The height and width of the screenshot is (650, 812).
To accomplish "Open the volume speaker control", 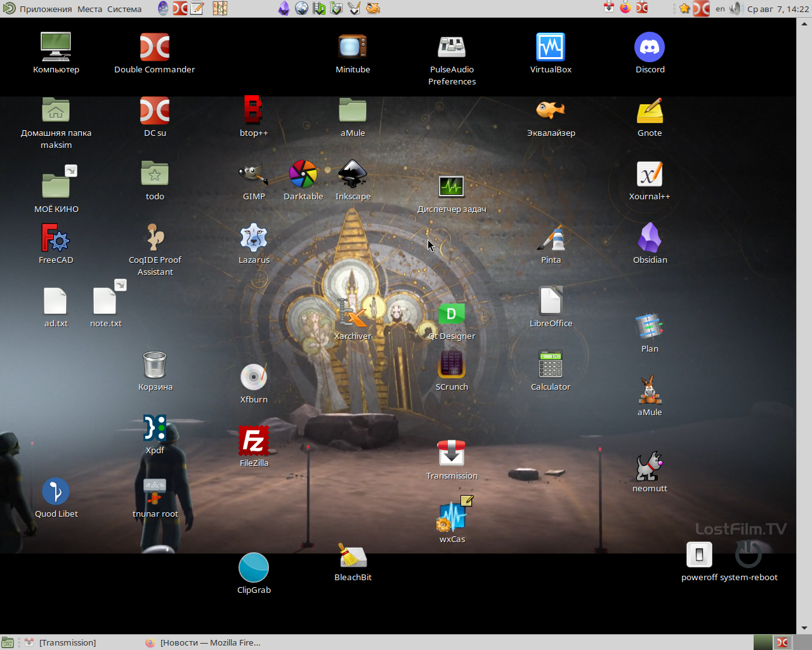I will pyautogui.click(x=735, y=8).
